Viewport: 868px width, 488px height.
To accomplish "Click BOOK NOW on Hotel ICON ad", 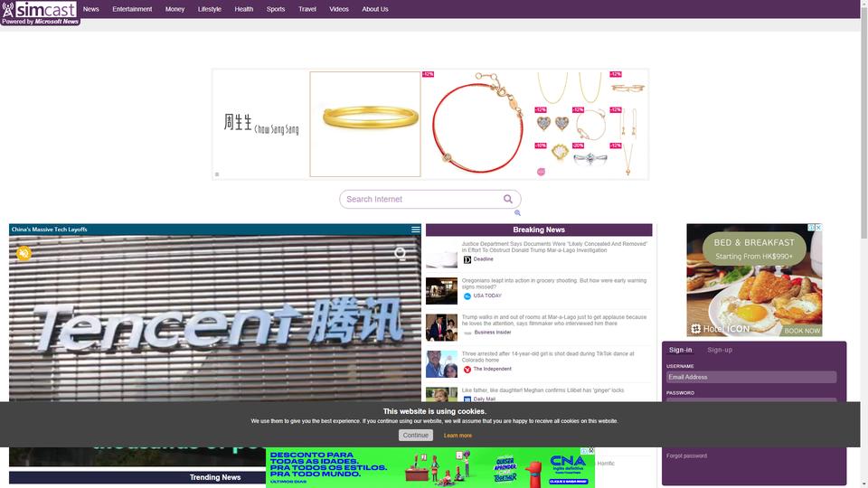I will (802, 331).
